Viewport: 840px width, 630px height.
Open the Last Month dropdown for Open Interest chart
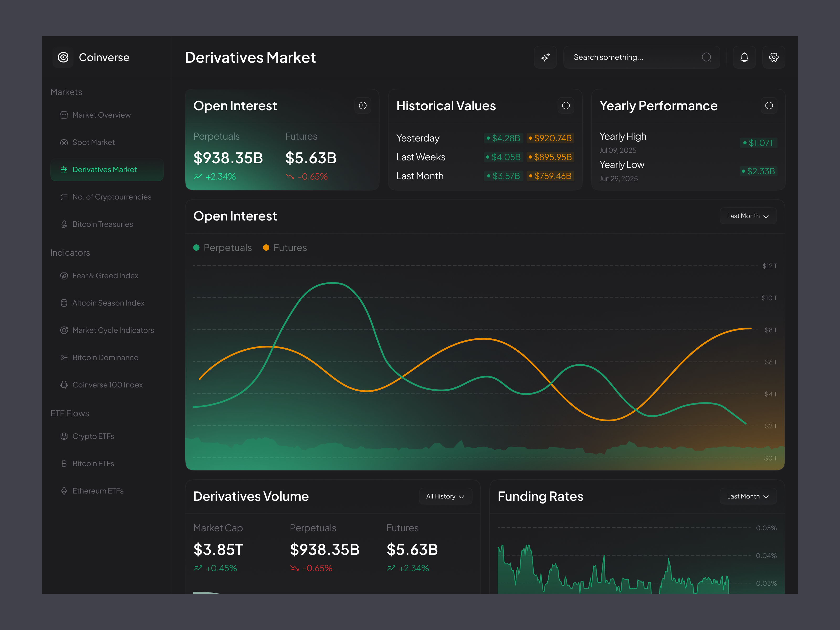point(748,216)
